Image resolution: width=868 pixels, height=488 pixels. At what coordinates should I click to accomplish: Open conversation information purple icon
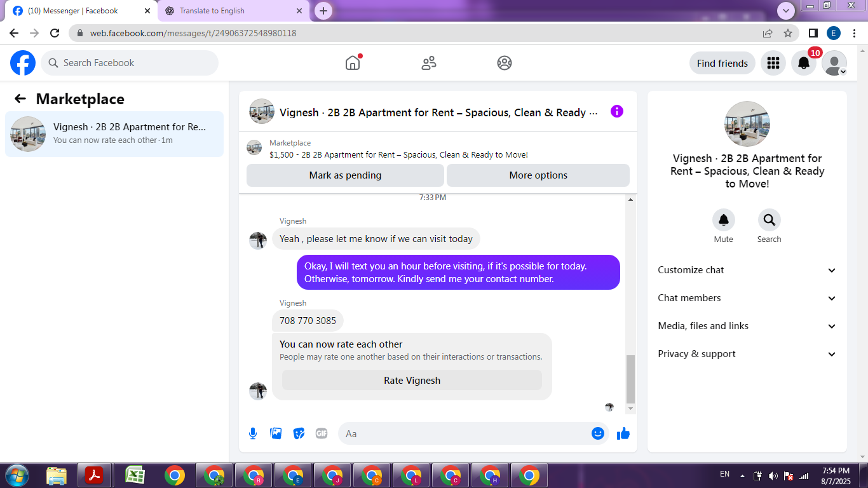point(616,111)
